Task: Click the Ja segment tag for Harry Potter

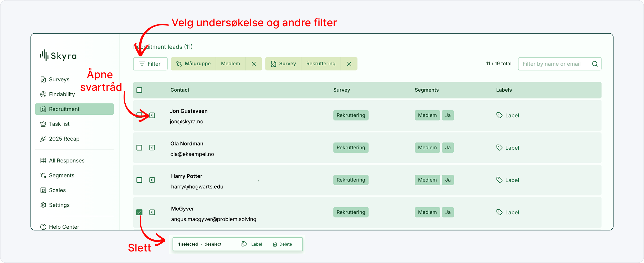Action: (448, 180)
